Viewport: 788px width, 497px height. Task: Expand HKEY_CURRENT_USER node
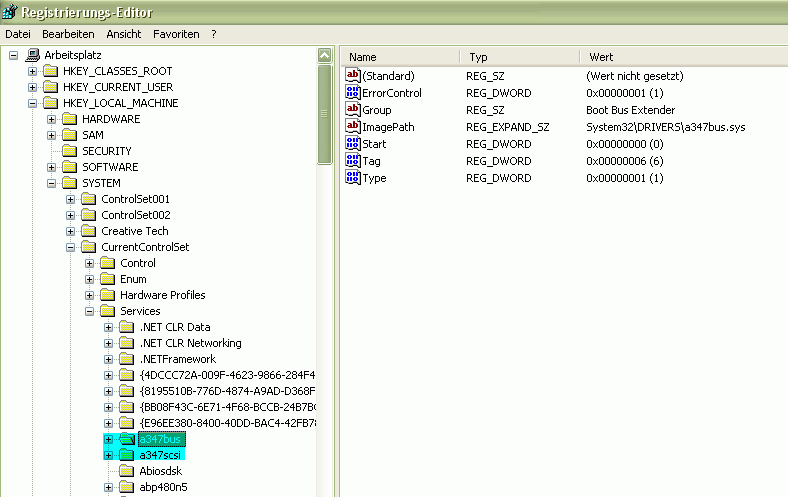tap(33, 87)
